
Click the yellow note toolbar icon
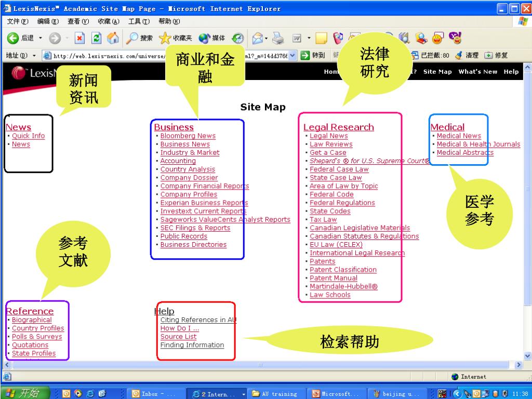(x=321, y=38)
